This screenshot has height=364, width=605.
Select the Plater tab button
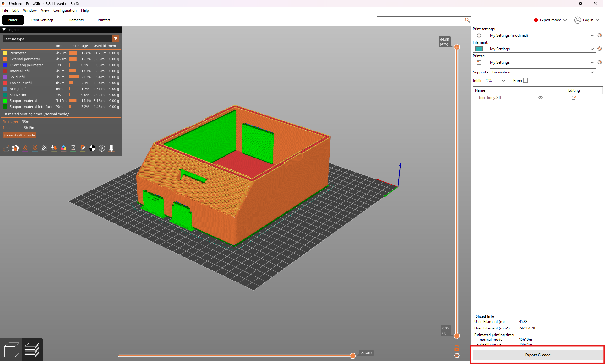click(13, 20)
